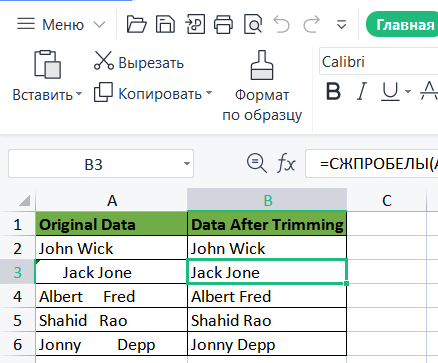This screenshot has width=438, height=363.
Task: Click empty cell C3
Action: click(x=387, y=272)
